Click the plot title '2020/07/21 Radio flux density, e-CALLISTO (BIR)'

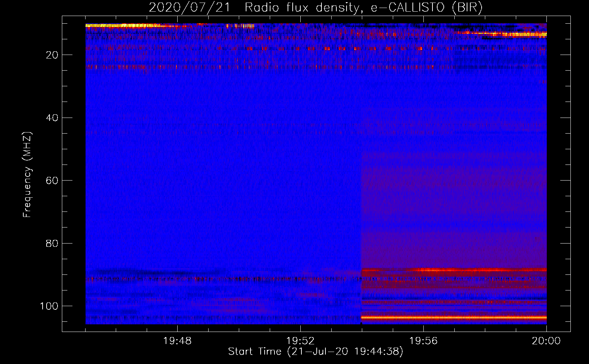tap(316, 7)
